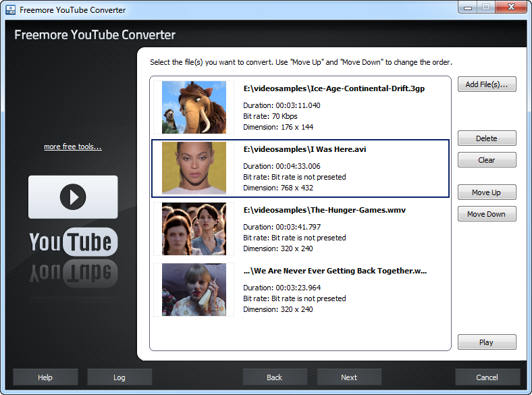Click the Move Down button
The image size is (532, 395).
coord(487,214)
